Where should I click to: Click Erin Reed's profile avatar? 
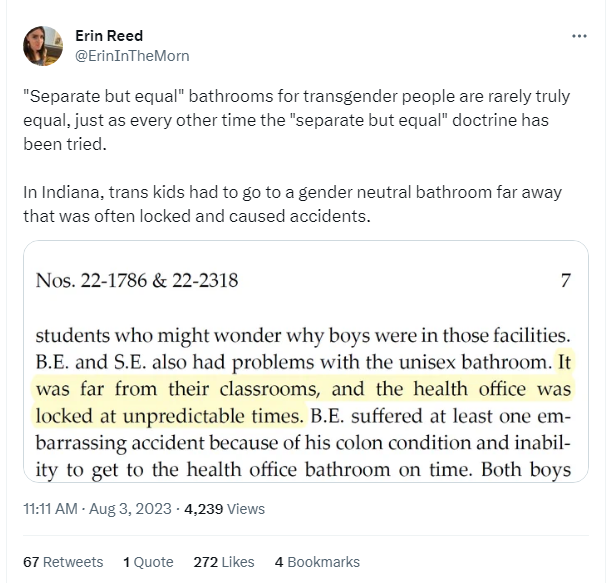tap(43, 46)
